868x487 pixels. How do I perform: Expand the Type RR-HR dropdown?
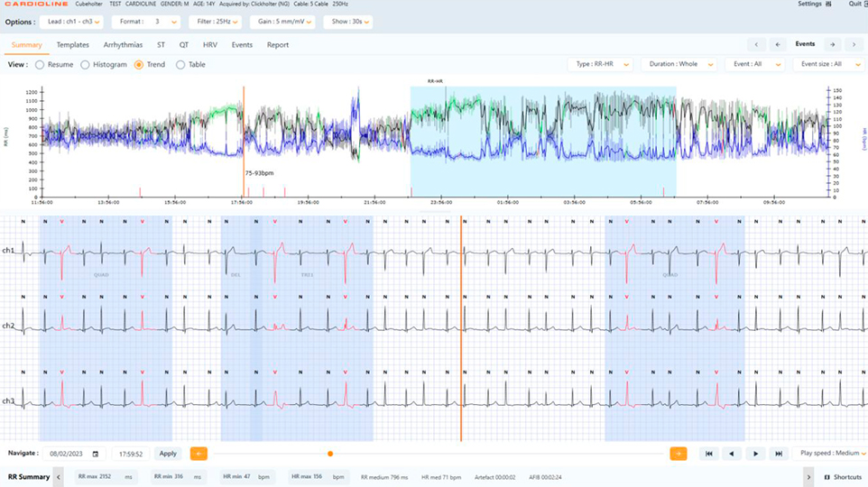pyautogui.click(x=600, y=65)
